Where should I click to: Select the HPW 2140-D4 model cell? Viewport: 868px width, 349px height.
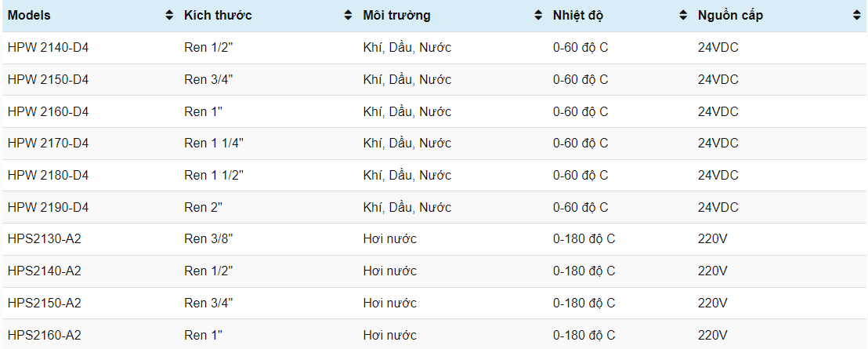[48, 48]
